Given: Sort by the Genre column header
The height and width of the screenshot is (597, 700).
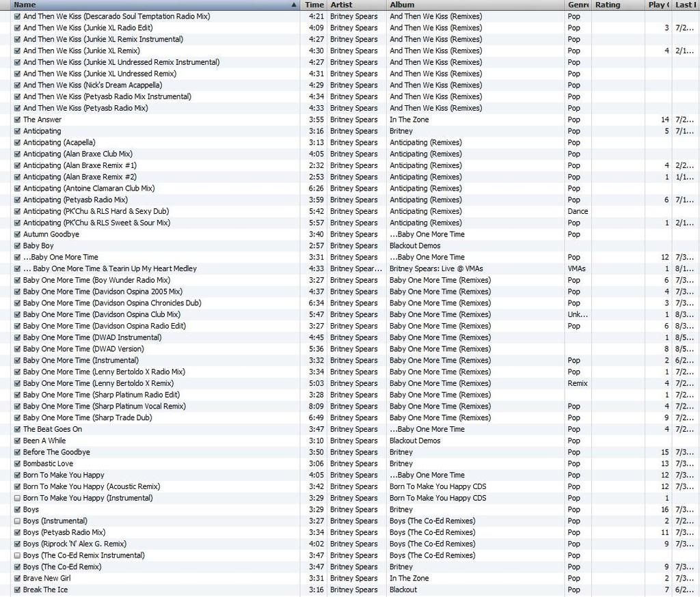Looking at the screenshot, I should click(578, 5).
